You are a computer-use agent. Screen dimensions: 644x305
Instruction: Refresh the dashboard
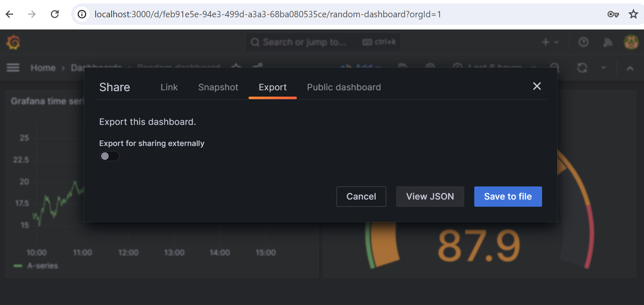tap(582, 67)
